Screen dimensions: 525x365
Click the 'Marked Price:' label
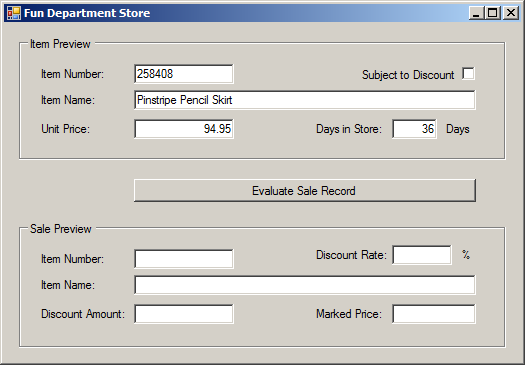coord(349,314)
